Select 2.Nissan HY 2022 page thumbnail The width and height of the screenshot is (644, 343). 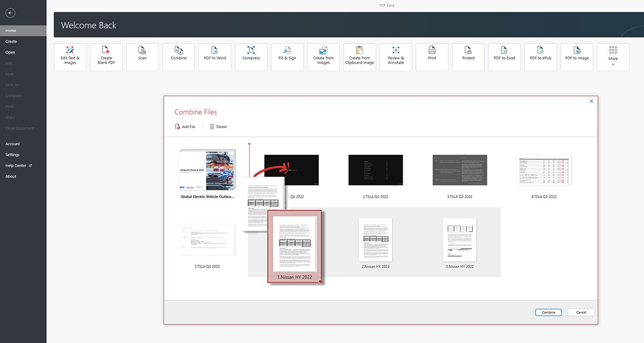[x=376, y=240]
